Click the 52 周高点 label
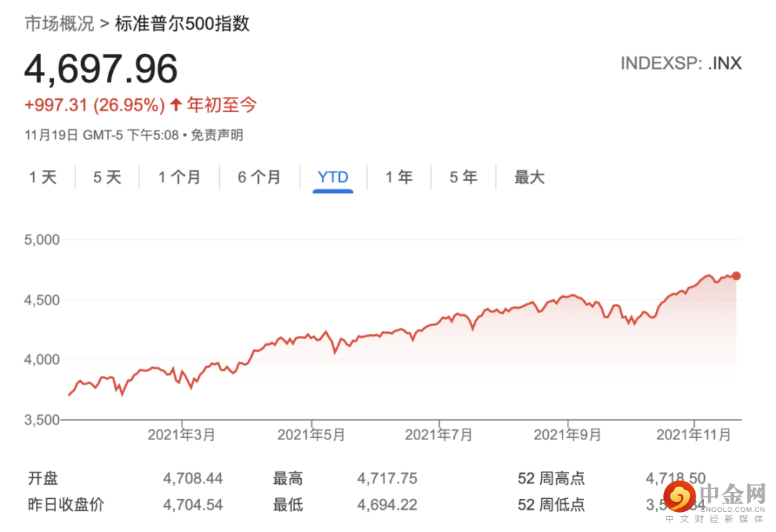The image size is (776, 532). (x=551, y=479)
